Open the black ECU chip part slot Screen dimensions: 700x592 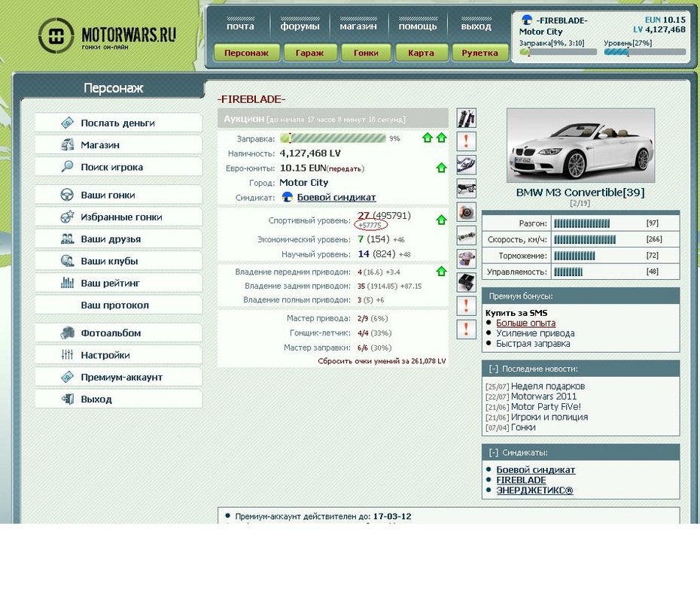(466, 282)
